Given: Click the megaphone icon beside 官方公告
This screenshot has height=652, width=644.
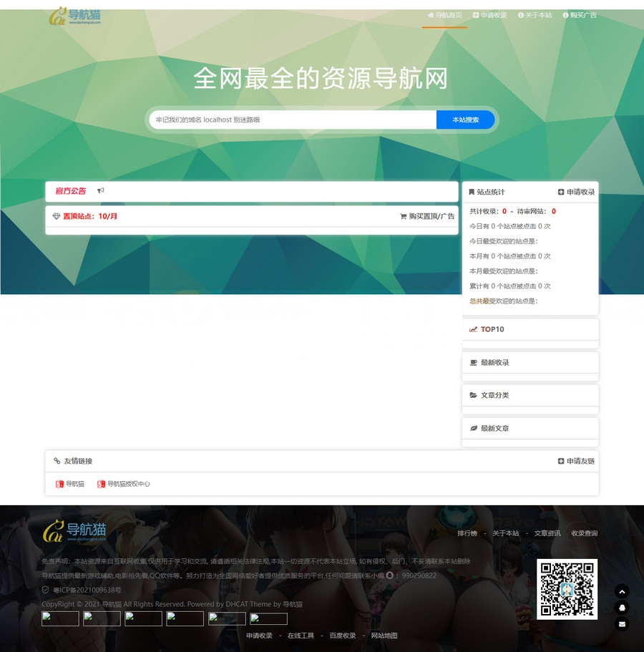Looking at the screenshot, I should (x=101, y=191).
